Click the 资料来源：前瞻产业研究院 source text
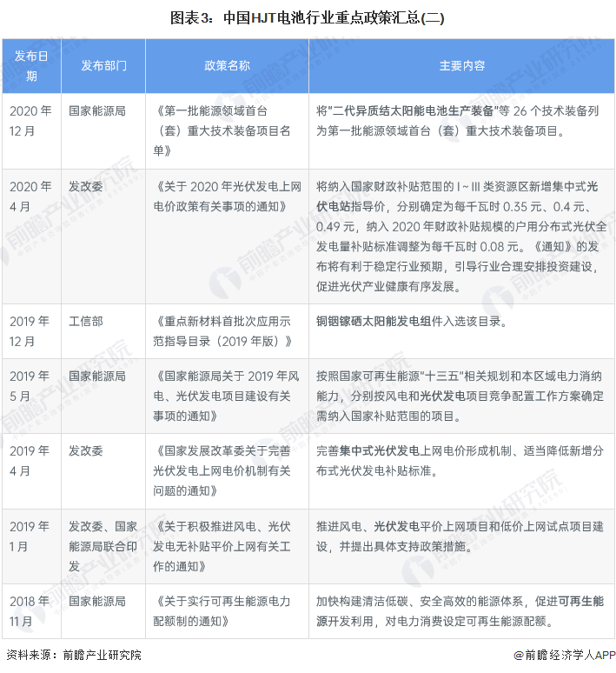This screenshot has height=673, width=616. (74, 655)
